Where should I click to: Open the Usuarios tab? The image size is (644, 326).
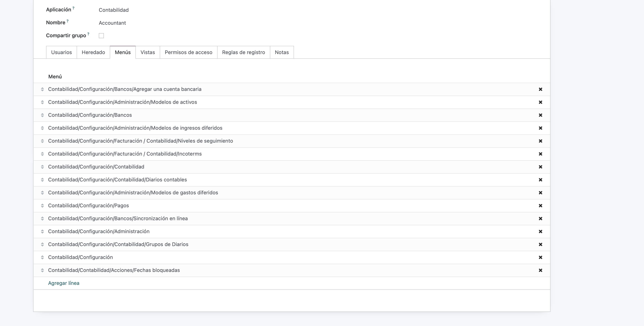point(61,52)
